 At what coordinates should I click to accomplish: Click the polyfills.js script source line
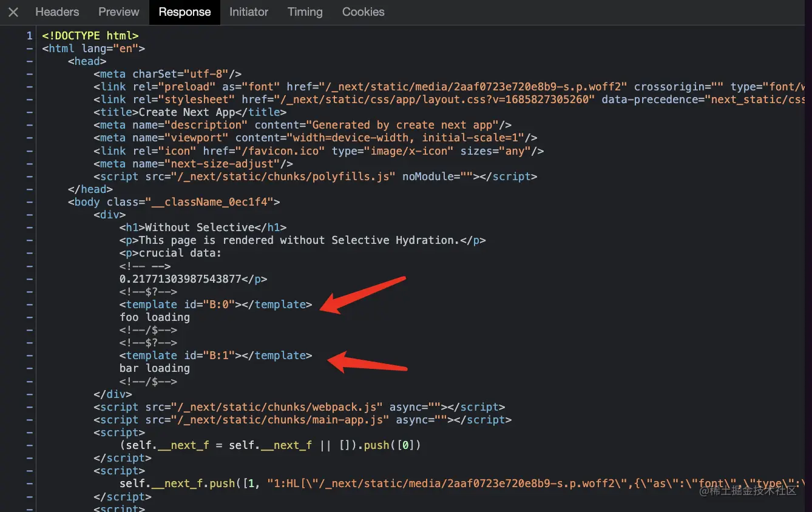[x=315, y=177]
